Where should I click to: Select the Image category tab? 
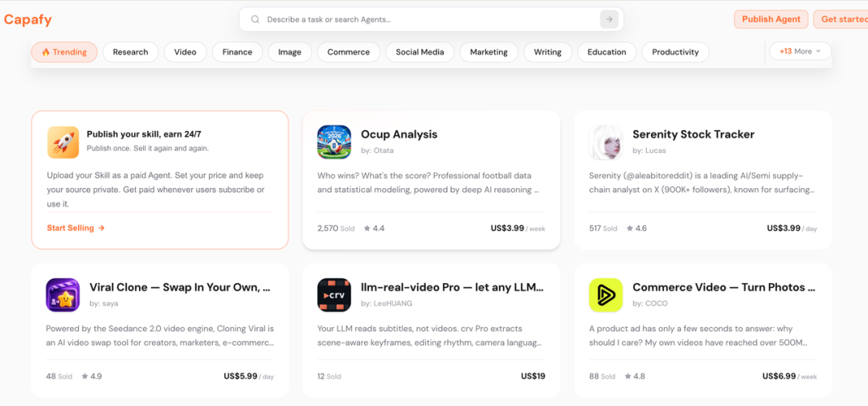click(x=290, y=52)
